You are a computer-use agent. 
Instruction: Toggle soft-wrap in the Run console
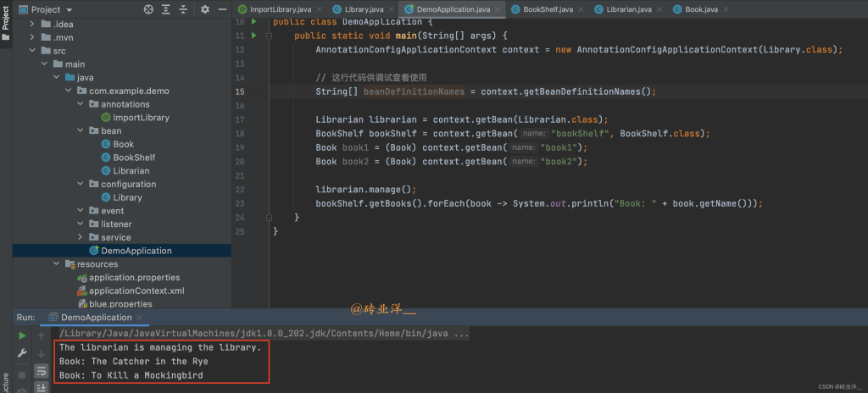(41, 371)
